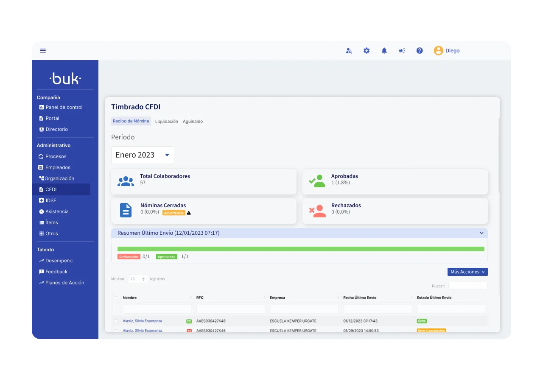Click the buk logo in the sidebar
Screen dimensions: 543x392
point(65,78)
